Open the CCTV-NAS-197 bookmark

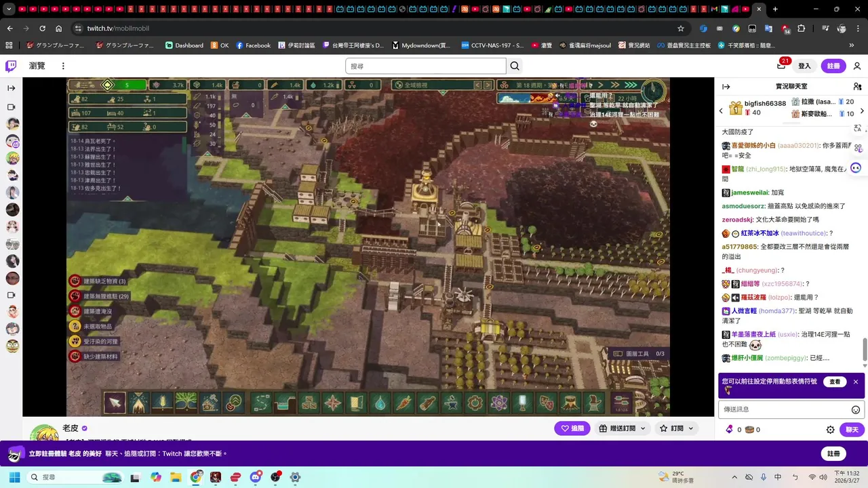(492, 45)
